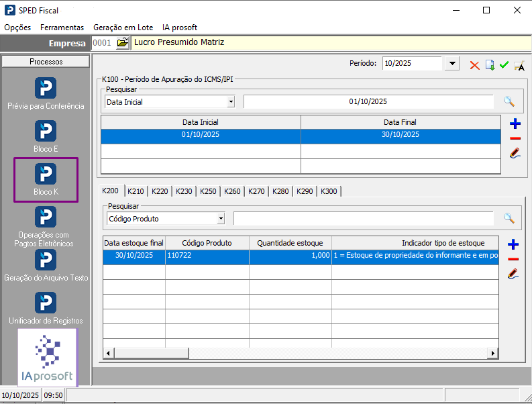Switch to the K230 tab
Image resolution: width=532 pixels, height=404 pixels.
tap(184, 191)
